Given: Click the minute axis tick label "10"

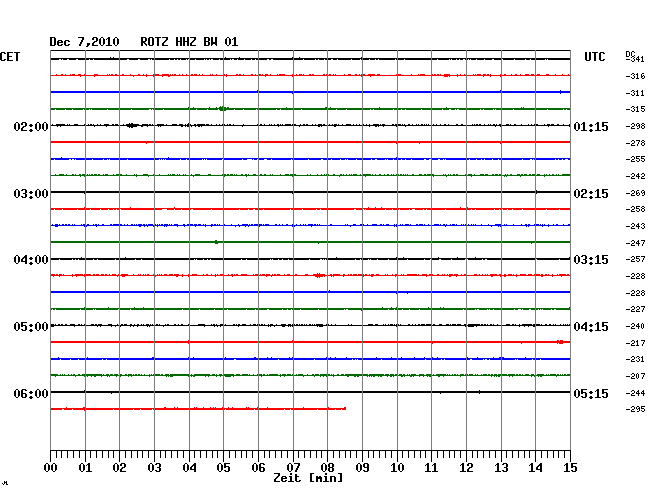Looking at the screenshot, I should tap(397, 467).
